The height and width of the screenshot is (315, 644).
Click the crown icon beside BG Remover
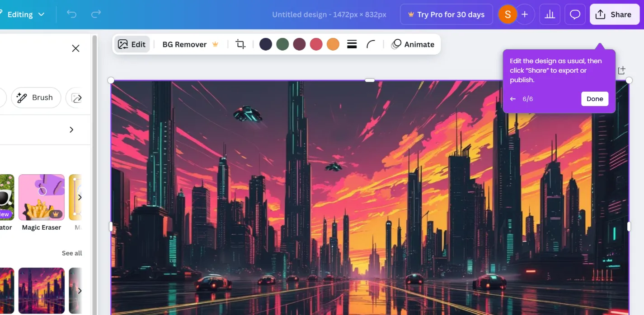click(216, 44)
